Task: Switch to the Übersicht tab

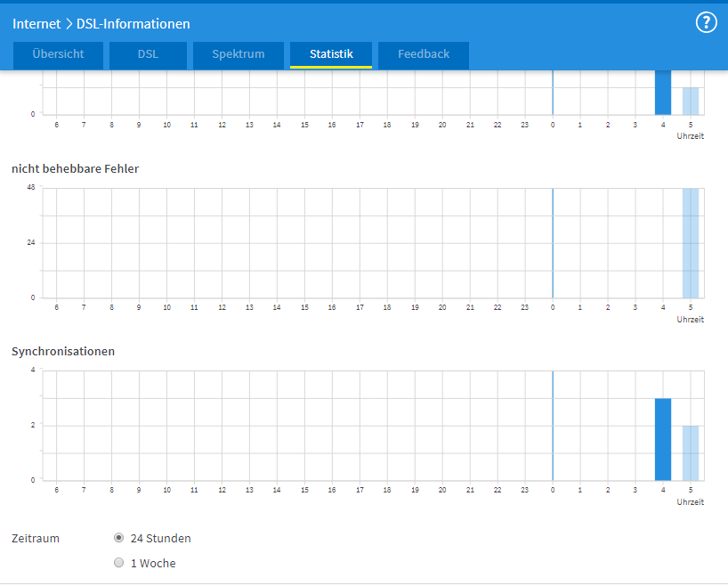Action: [58, 54]
